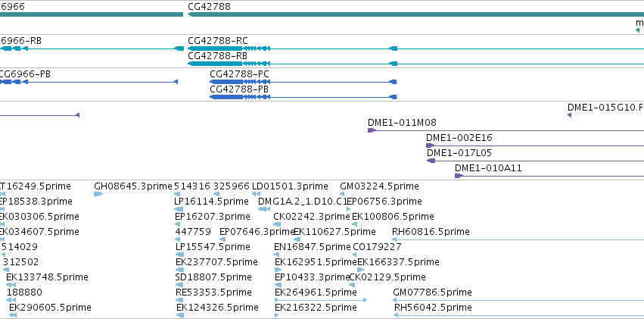Select protein CG42788-PB label

pos(239,89)
